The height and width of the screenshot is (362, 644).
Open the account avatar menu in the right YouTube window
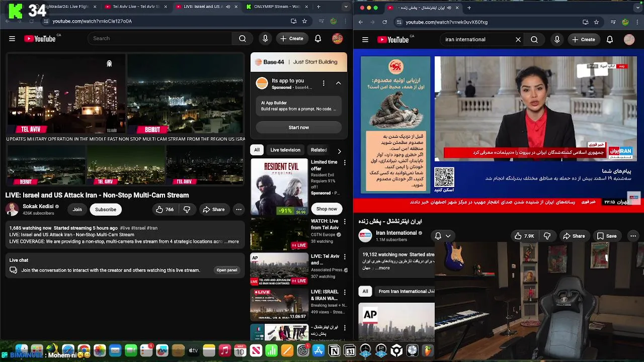tap(629, 40)
